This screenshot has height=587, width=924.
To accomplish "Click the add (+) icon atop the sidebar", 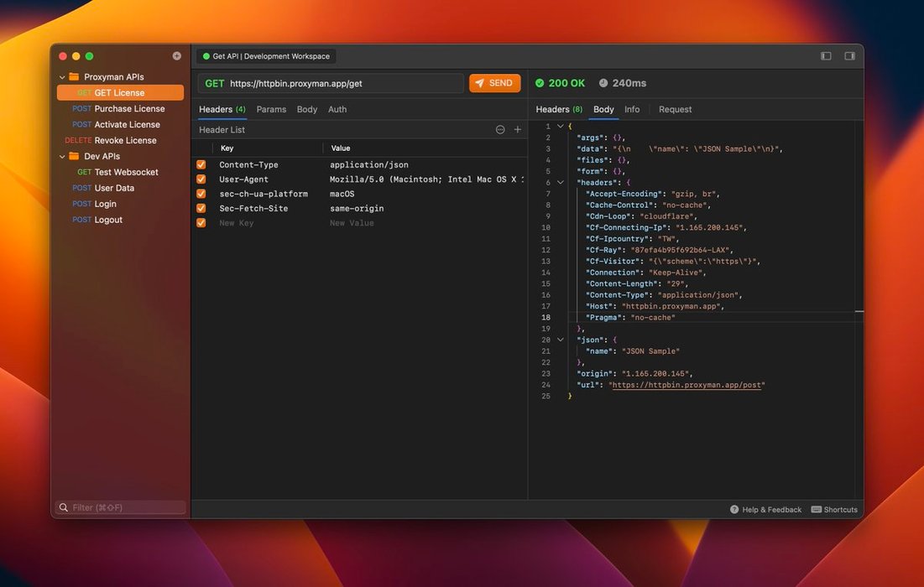I will [x=177, y=56].
